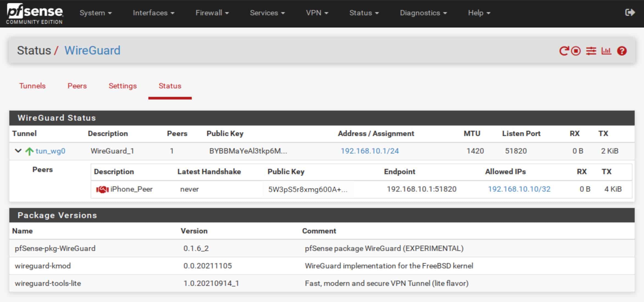Select the endpoint 192.168.10.1:51820
Image resolution: width=644 pixels, height=302 pixels.
(x=422, y=189)
